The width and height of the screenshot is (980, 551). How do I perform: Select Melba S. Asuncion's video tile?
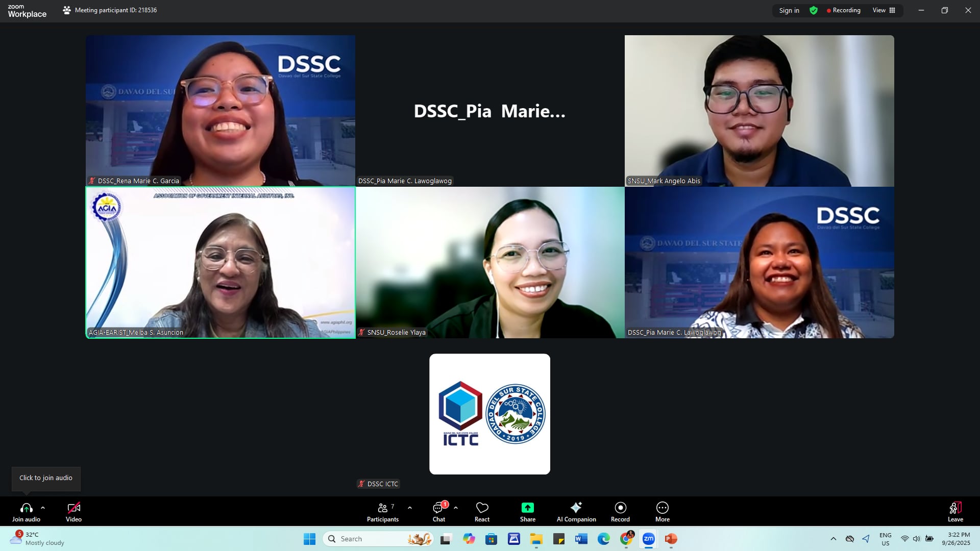pos(220,262)
